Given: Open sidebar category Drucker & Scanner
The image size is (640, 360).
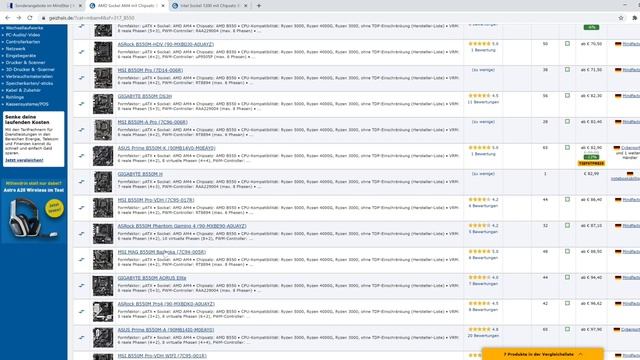Looking at the screenshot, I should [x=25, y=63].
